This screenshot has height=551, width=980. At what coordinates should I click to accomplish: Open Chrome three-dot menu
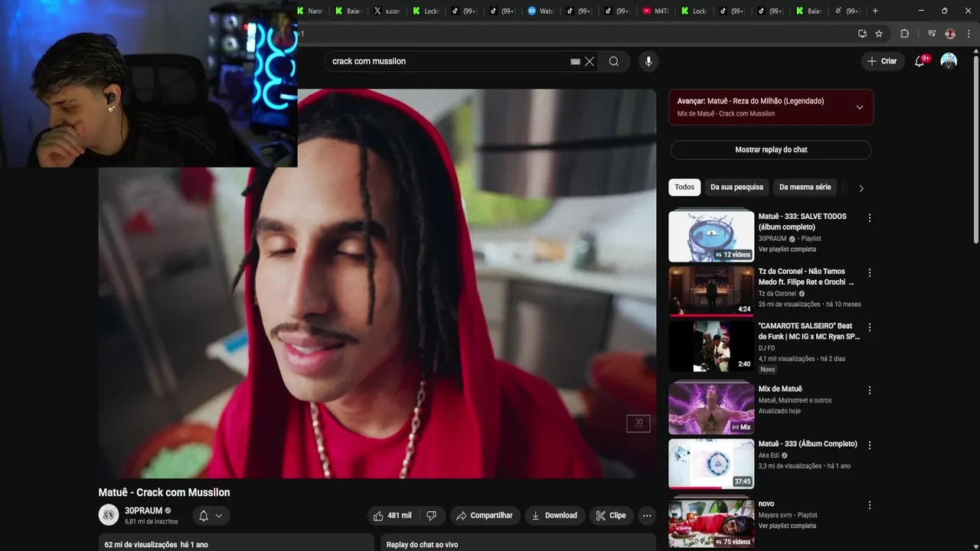[969, 34]
